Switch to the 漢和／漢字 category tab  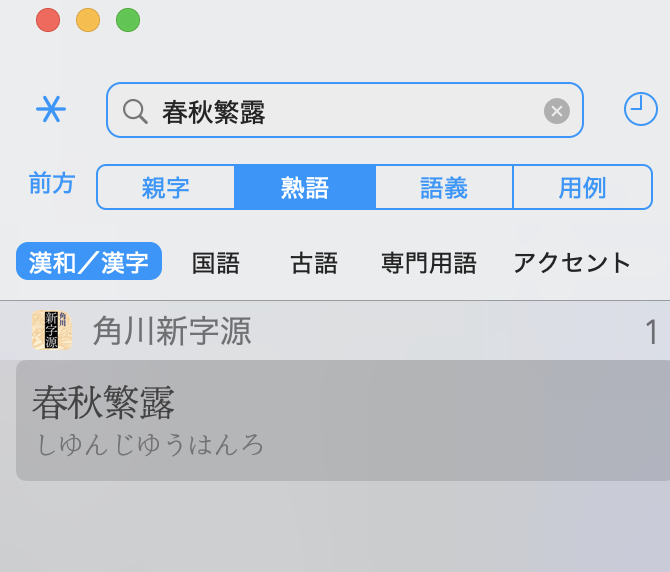pos(89,261)
